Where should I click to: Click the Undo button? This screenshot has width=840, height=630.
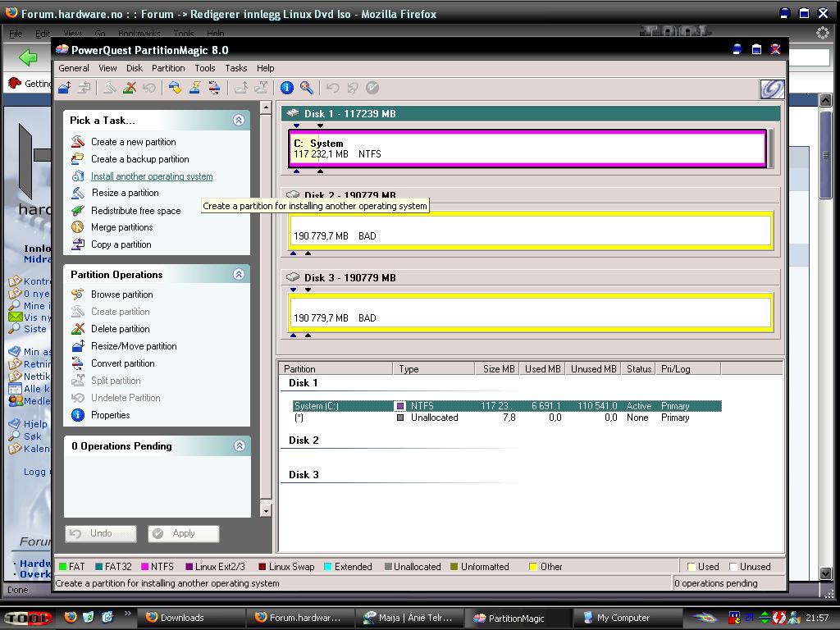click(101, 533)
